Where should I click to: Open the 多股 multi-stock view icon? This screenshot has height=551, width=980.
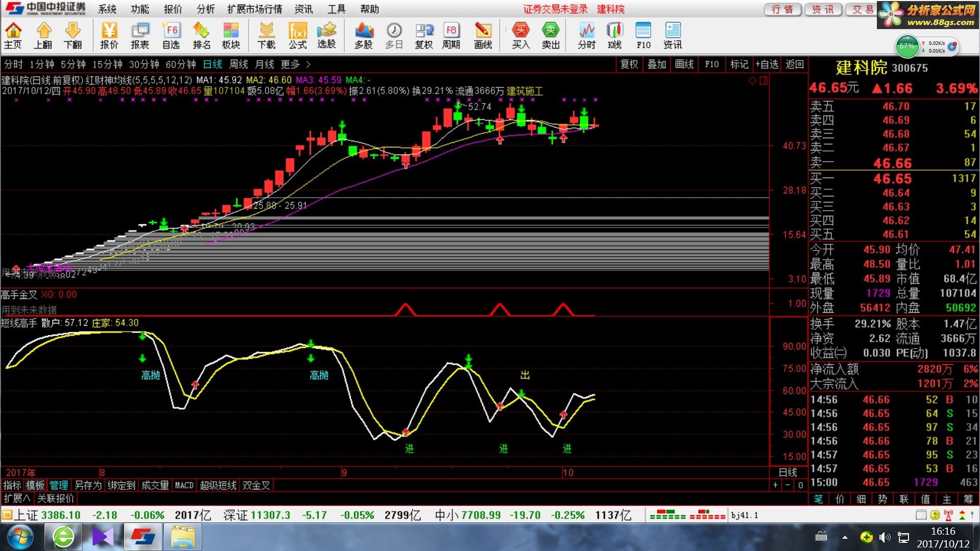363,36
